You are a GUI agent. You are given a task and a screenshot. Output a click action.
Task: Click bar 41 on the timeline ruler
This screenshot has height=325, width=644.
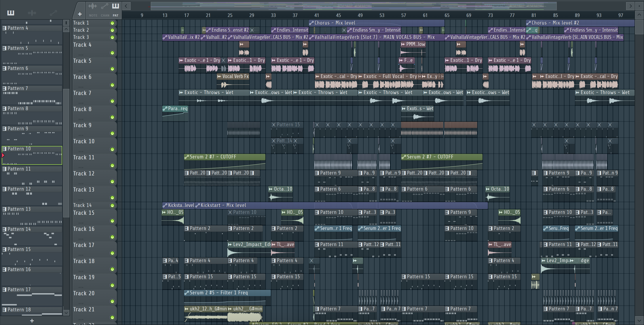[316, 15]
